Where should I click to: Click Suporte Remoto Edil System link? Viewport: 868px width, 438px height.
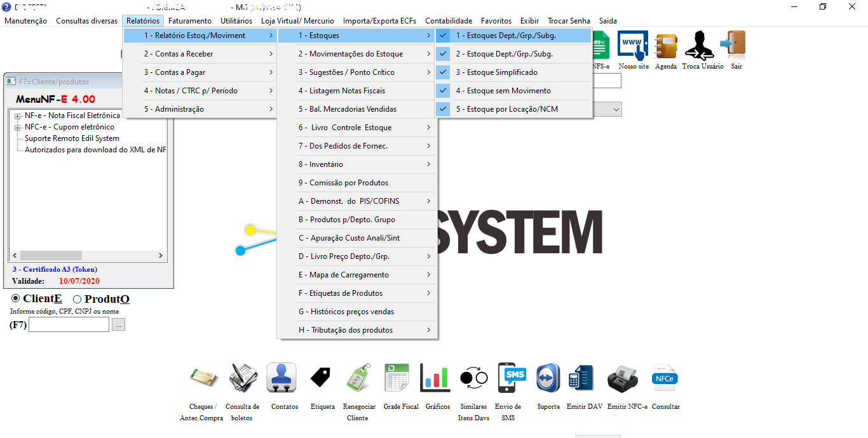coord(72,138)
